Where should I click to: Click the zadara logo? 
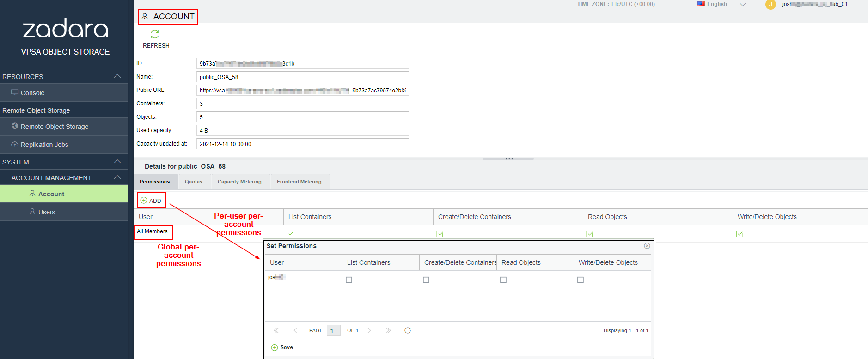(x=66, y=29)
